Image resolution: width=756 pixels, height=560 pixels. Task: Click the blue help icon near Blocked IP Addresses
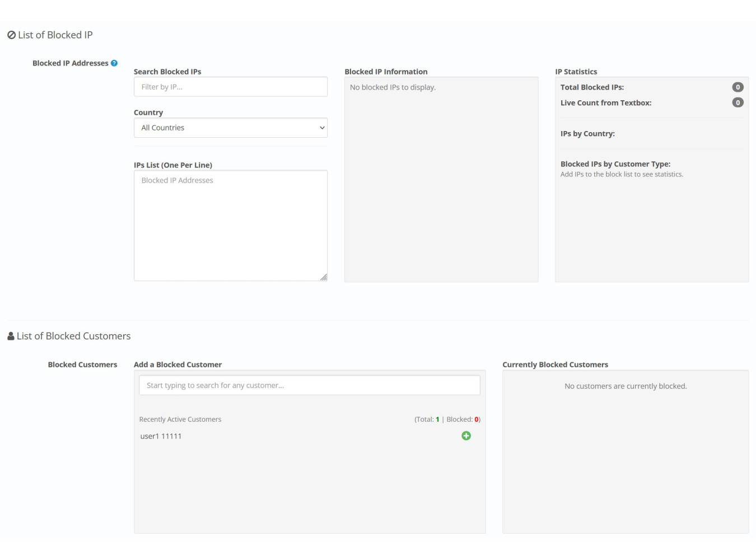coord(114,63)
